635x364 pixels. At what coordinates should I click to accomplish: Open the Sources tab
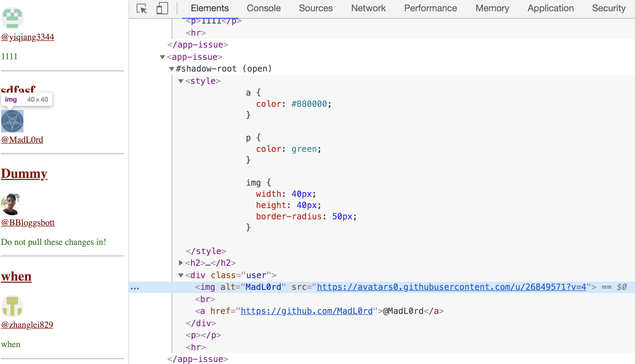coord(315,8)
